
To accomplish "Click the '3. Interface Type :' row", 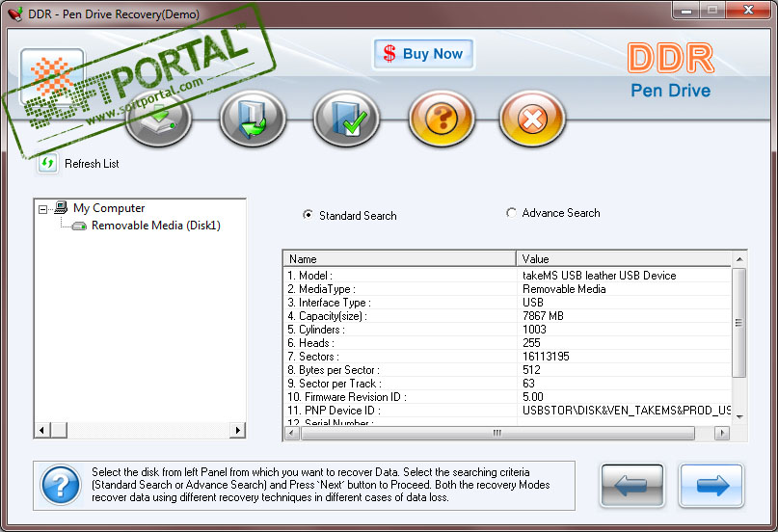I will [507, 303].
